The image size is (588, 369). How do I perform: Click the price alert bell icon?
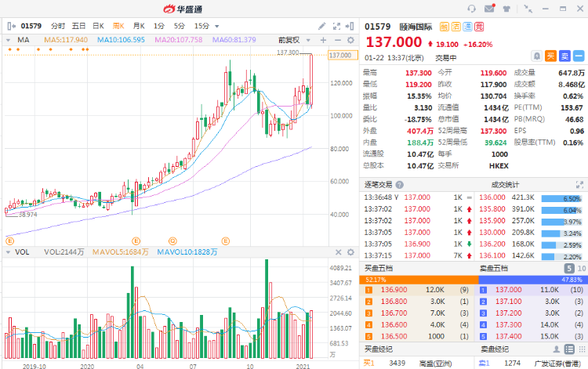536,56
